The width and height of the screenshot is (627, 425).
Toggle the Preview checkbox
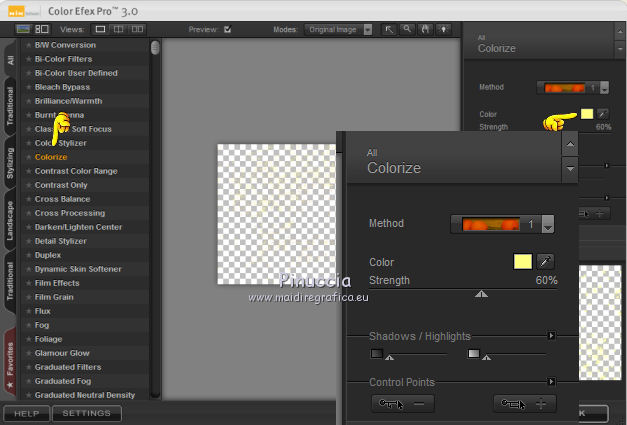pos(228,29)
